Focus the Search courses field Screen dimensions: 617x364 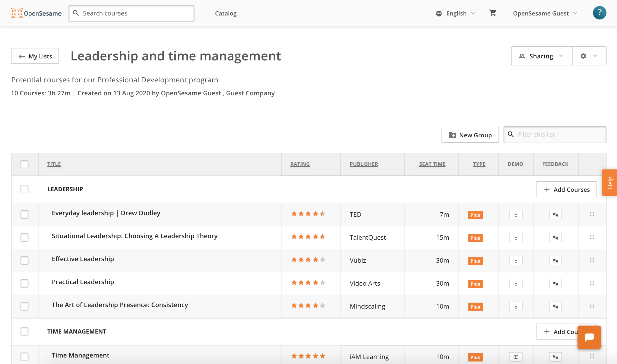pos(131,13)
